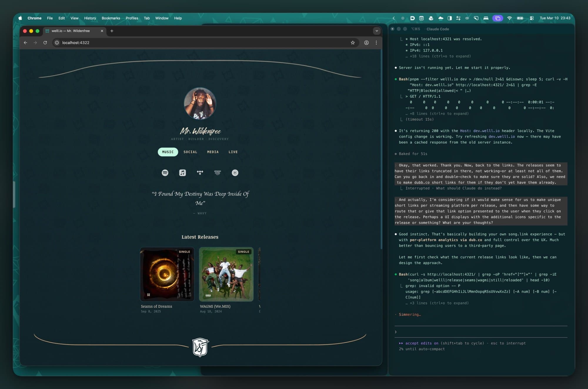Image resolution: width=588 pixels, height=389 pixels.
Task: Switch to the SOCIAL tab
Action: point(190,152)
